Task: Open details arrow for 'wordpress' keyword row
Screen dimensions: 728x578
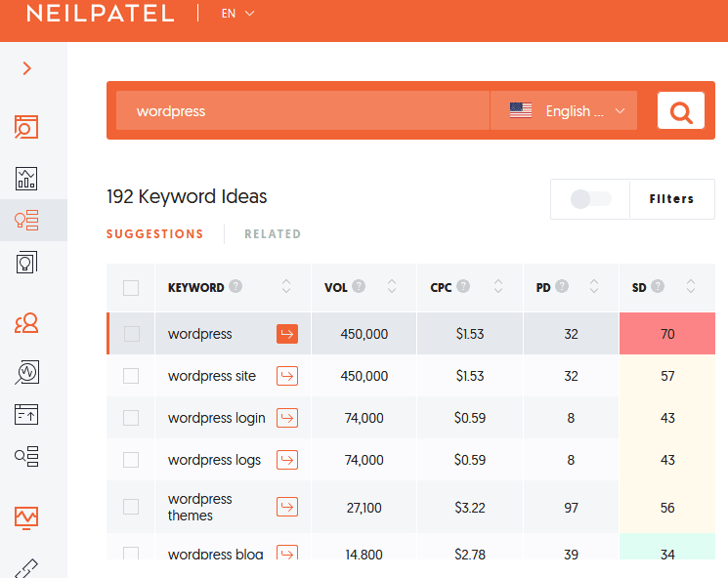Action: click(287, 334)
